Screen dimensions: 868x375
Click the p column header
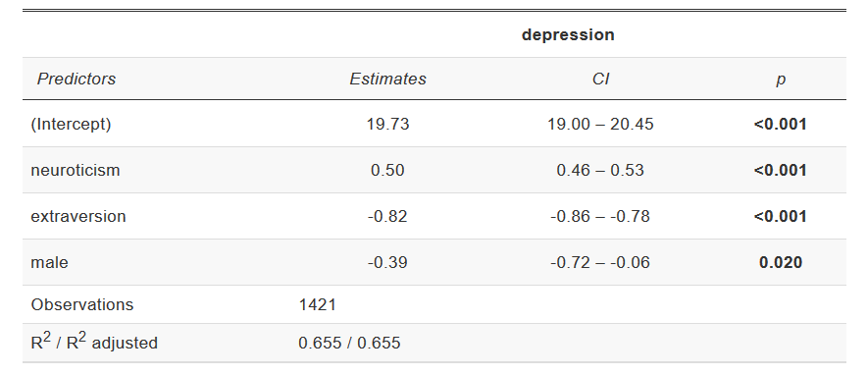click(781, 80)
